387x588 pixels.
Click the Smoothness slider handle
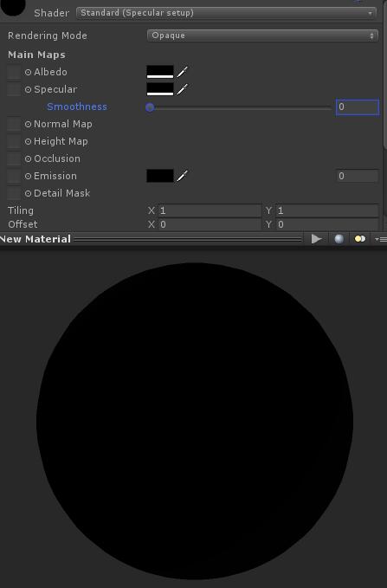point(150,107)
